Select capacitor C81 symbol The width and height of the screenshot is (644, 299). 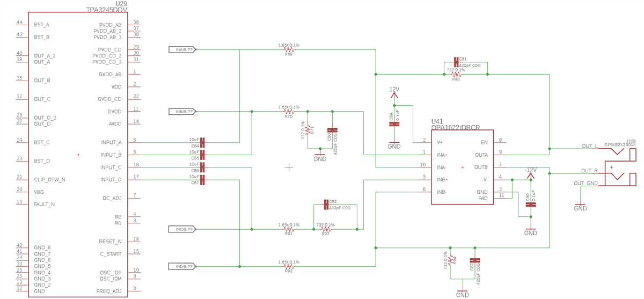tap(456, 62)
